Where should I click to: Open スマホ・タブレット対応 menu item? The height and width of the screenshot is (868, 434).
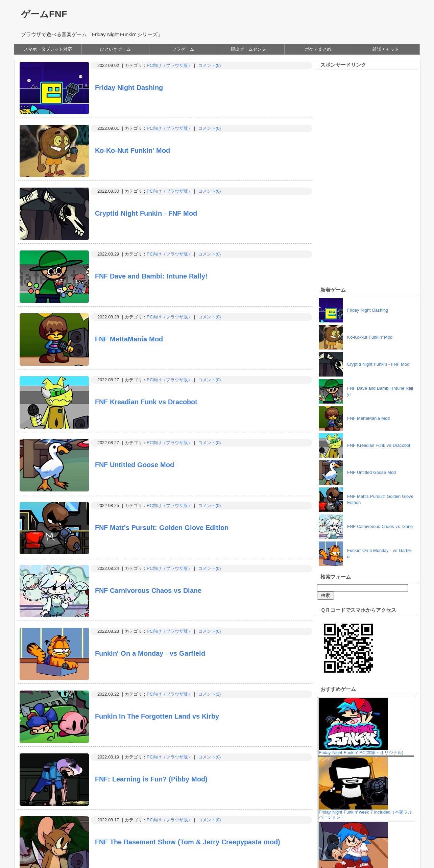48,49
